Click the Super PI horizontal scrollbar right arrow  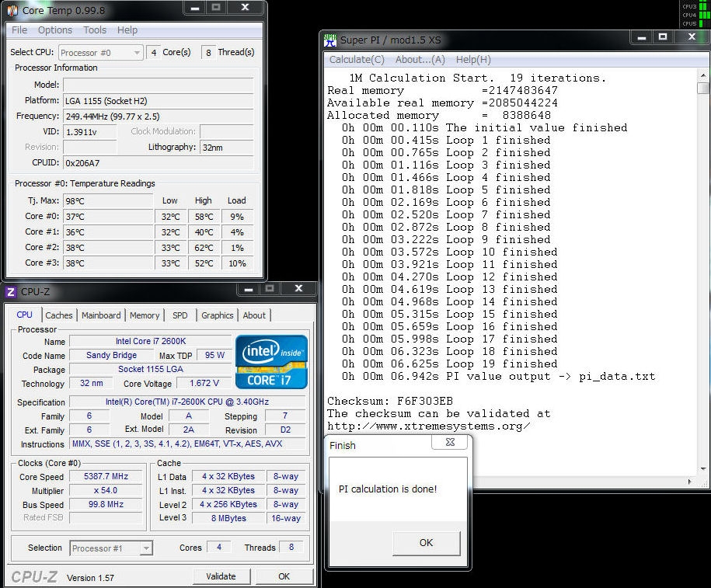(689, 482)
